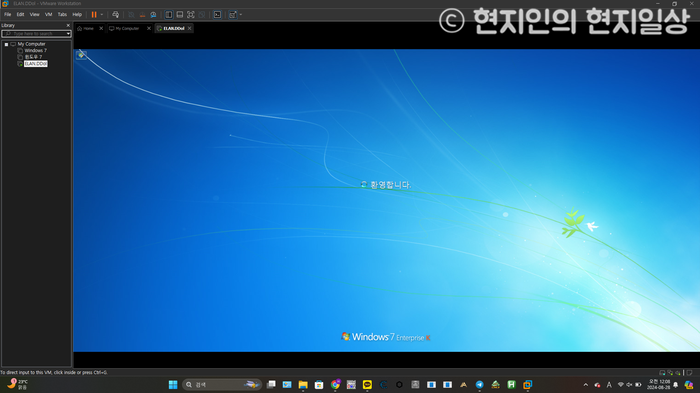
Task: Click the sound device status icon
Action: point(678,372)
